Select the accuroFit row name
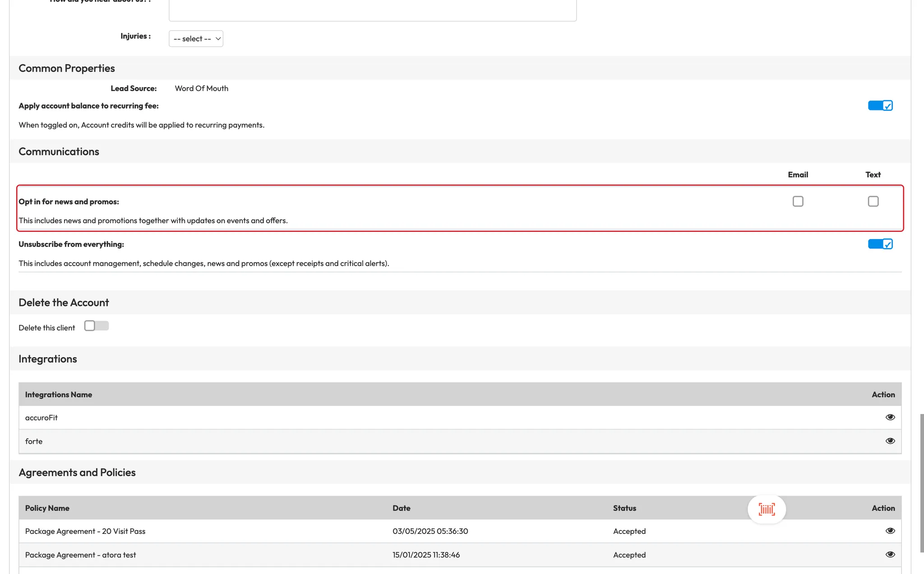This screenshot has width=924, height=574. pos(42,418)
